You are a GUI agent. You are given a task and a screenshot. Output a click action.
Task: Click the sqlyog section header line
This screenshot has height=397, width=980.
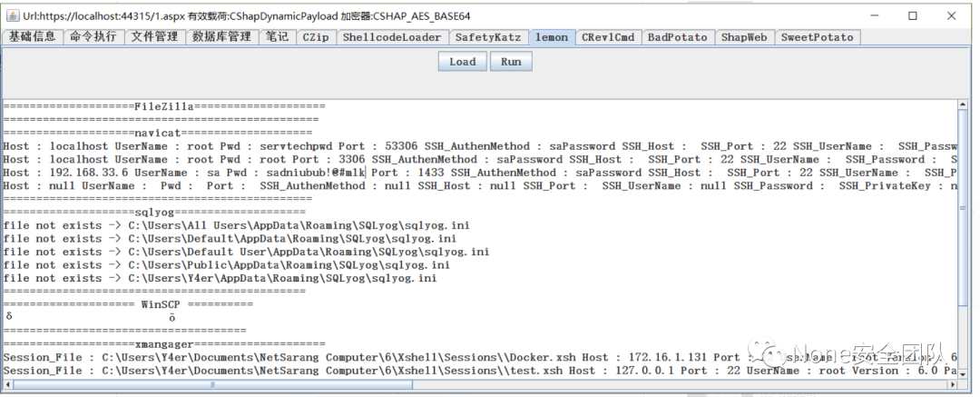pos(154,213)
